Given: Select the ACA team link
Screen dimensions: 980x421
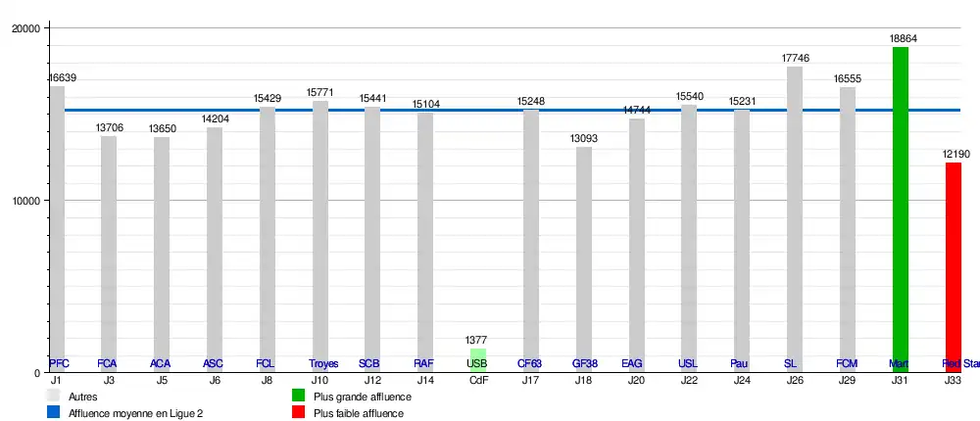Looking at the screenshot, I should coord(161,364).
